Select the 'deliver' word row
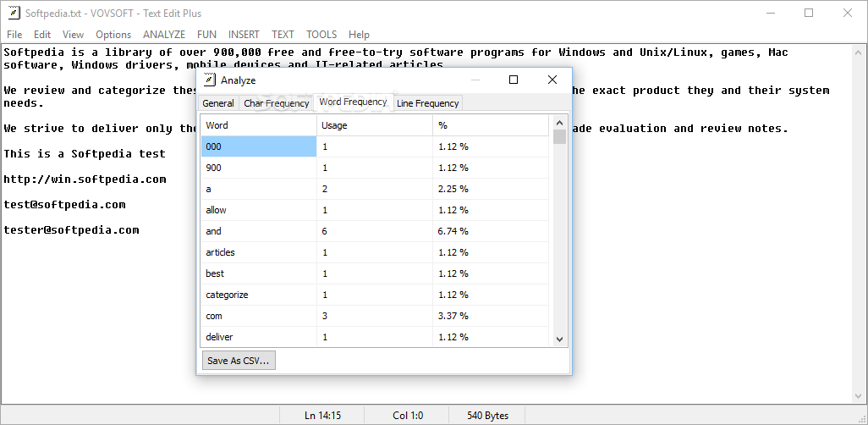Screen dimensions: 868x425 375,337
